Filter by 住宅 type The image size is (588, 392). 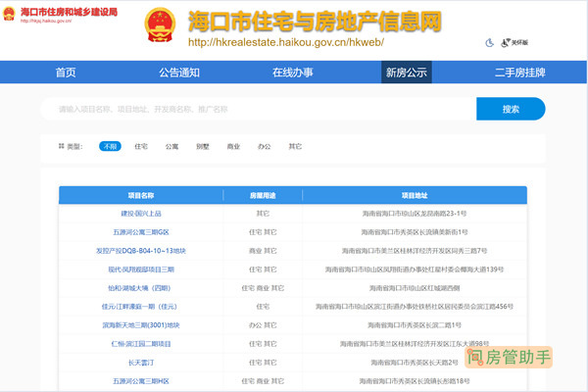141,146
